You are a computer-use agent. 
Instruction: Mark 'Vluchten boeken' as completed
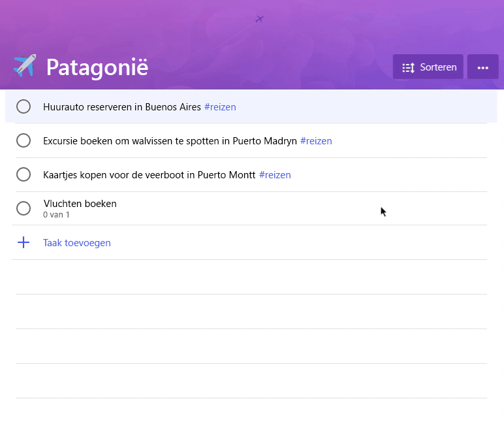(x=24, y=208)
